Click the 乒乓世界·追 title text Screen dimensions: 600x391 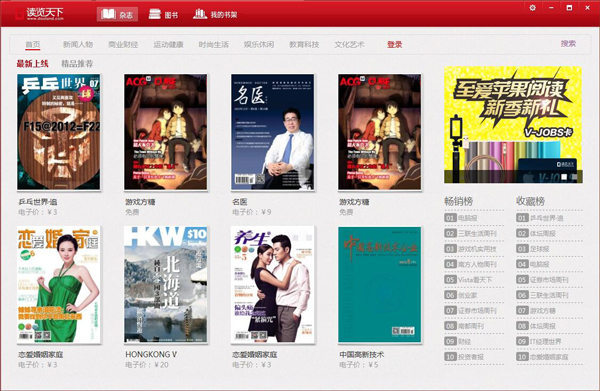[38, 202]
